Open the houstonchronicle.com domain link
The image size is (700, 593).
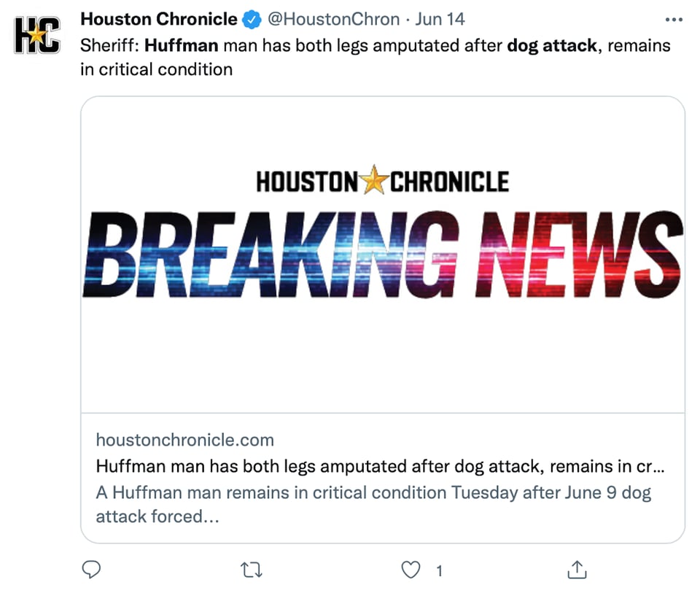pyautogui.click(x=184, y=440)
